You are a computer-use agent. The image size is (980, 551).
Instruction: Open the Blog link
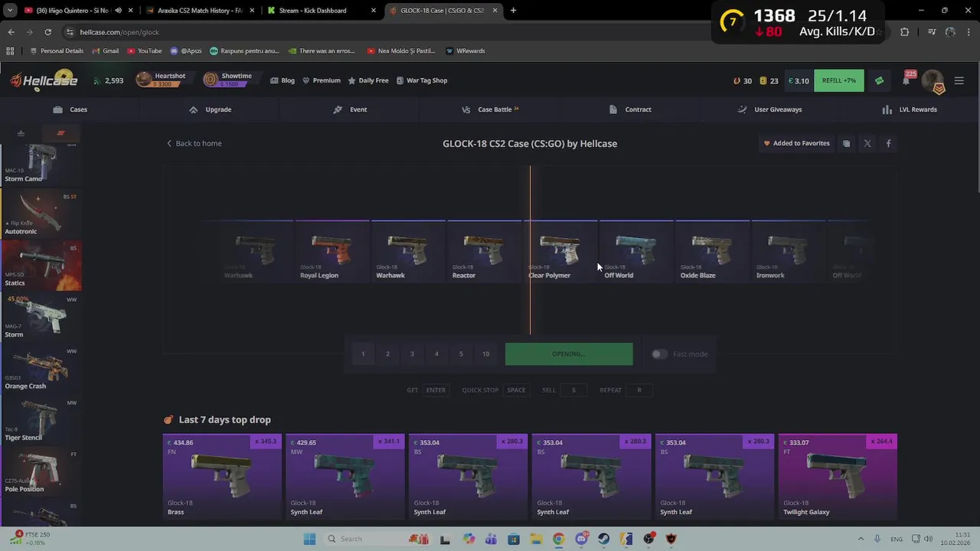pyautogui.click(x=283, y=80)
